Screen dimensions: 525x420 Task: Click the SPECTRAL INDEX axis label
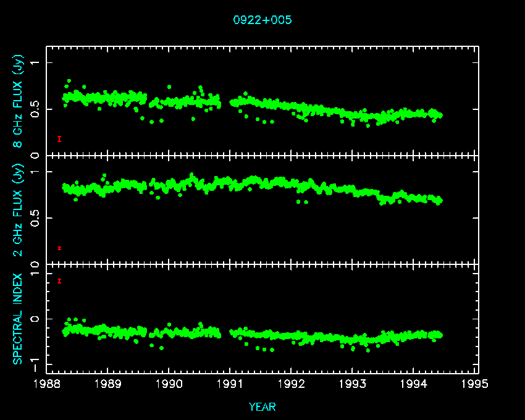pos(18,318)
